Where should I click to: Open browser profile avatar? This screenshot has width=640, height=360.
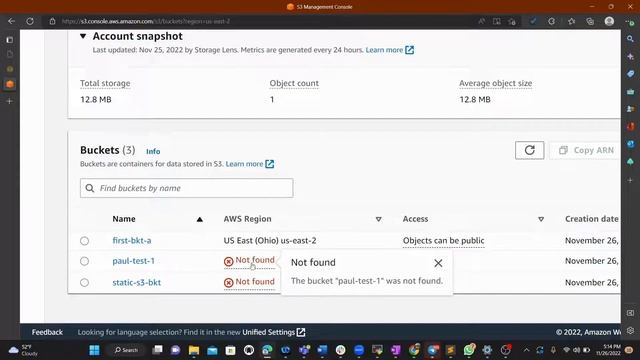click(609, 21)
